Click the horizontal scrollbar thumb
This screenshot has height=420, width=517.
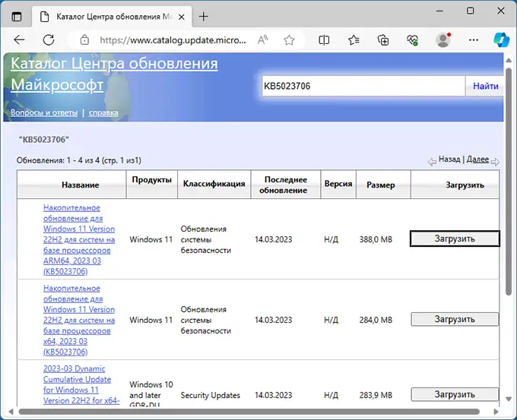tap(249, 412)
